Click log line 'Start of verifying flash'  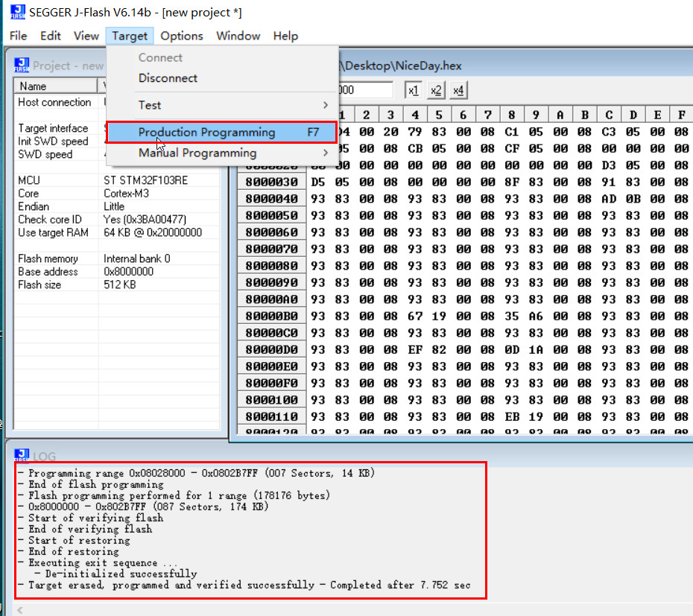coord(96,518)
